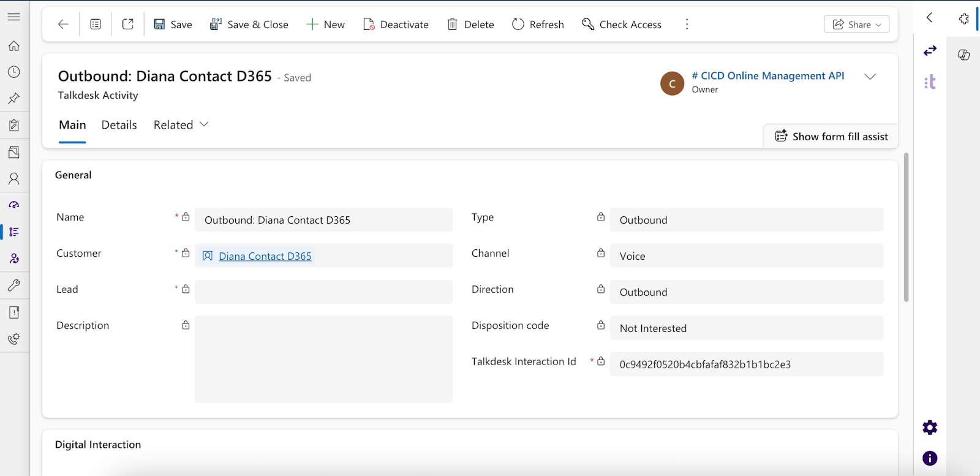
Task: Click the lock icon beside Name
Action: click(186, 217)
